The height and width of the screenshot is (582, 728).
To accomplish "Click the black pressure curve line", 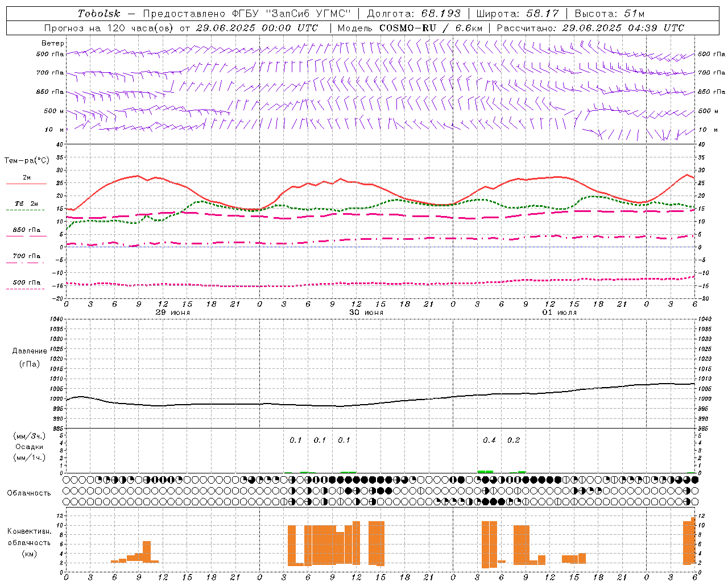I will pos(381,404).
